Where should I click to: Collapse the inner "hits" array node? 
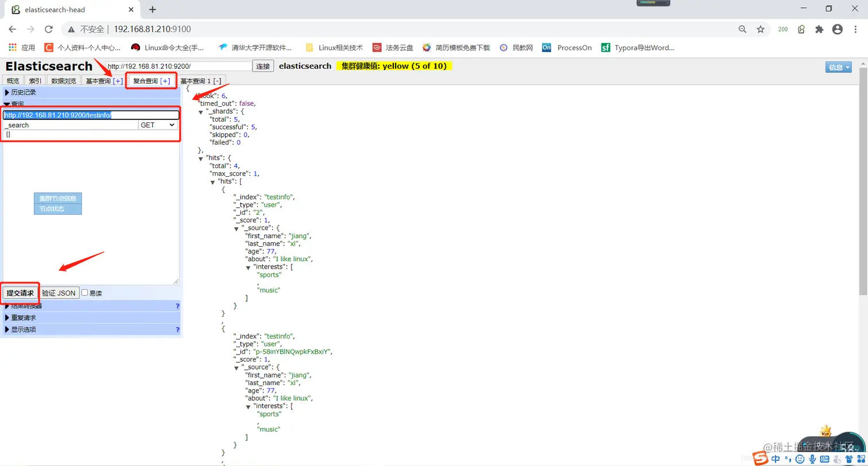click(x=213, y=181)
